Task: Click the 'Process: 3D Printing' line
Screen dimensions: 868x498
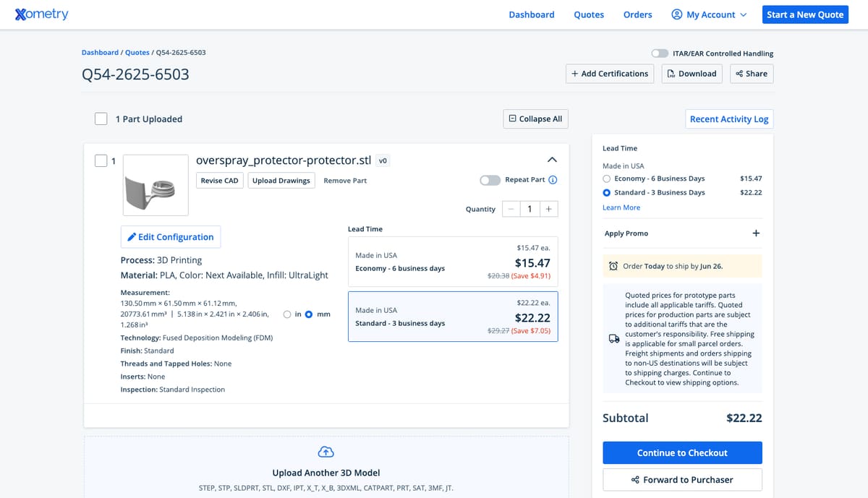Action: 161,260
